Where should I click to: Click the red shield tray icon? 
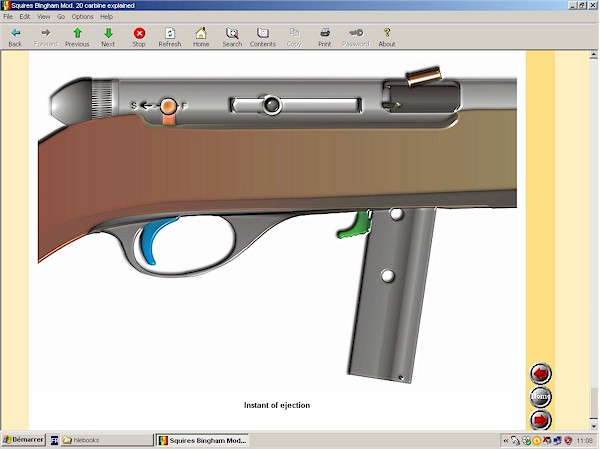pyautogui.click(x=569, y=441)
